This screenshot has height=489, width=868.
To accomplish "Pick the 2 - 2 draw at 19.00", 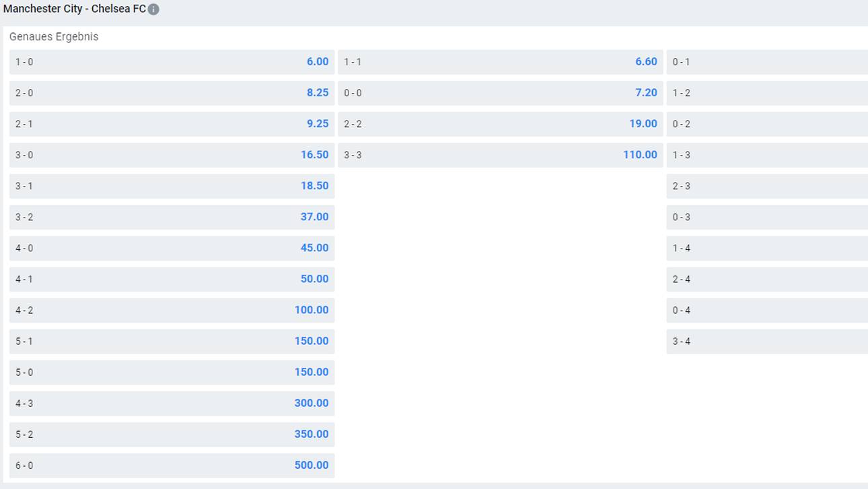I will point(501,124).
